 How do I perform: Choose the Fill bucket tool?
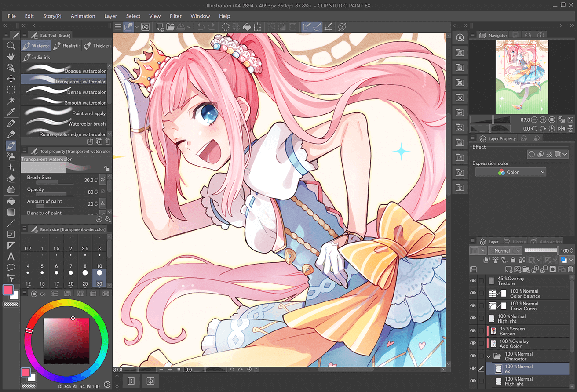tap(11, 201)
